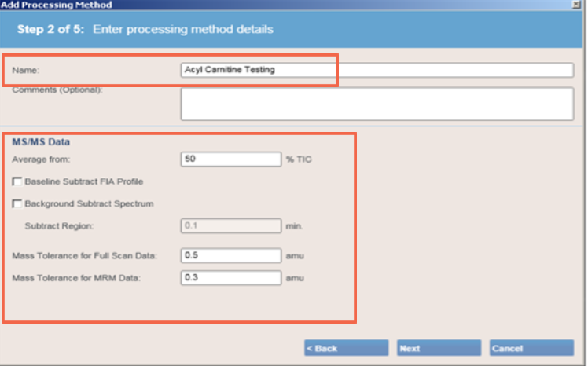Image resolution: width=588 pixels, height=366 pixels.
Task: Proceed with the Next button
Action: [x=439, y=348]
